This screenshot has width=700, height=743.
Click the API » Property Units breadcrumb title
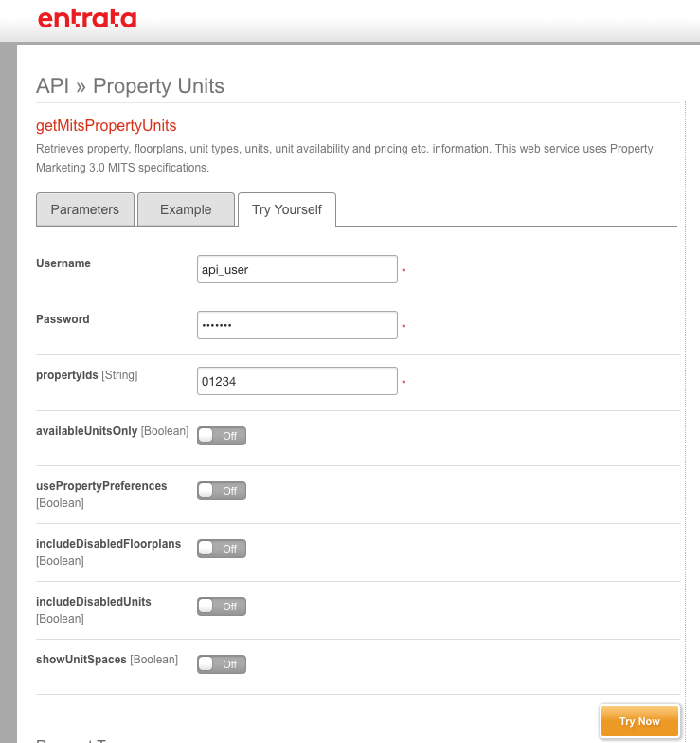[x=131, y=85]
